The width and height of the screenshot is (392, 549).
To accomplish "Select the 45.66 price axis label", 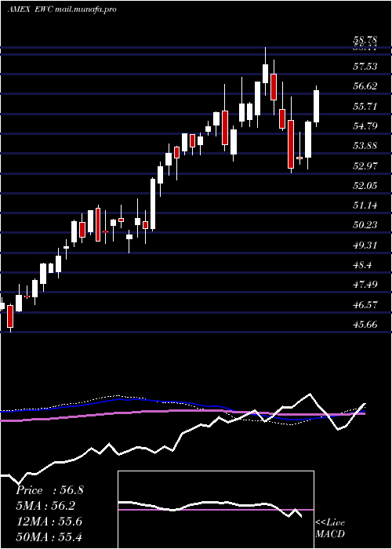I will (365, 324).
